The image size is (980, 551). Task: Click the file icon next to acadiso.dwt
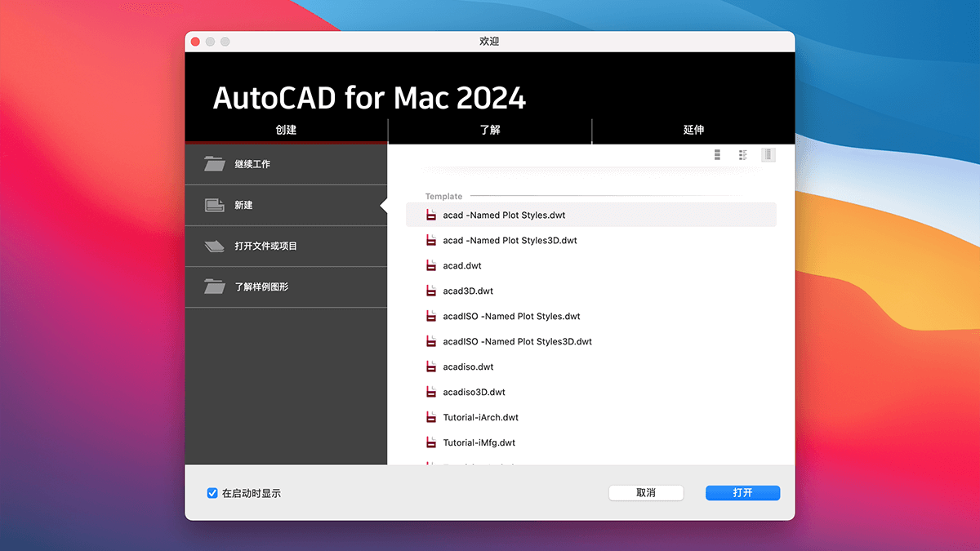point(431,367)
